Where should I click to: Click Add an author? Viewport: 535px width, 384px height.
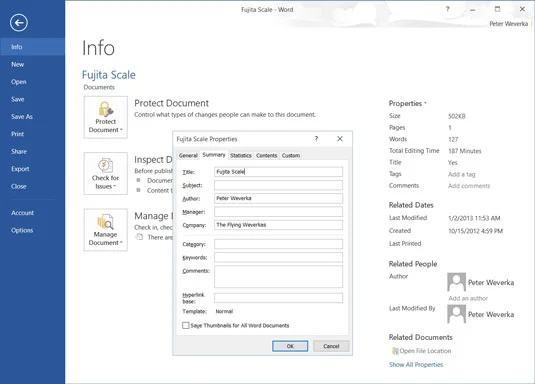[x=468, y=298]
